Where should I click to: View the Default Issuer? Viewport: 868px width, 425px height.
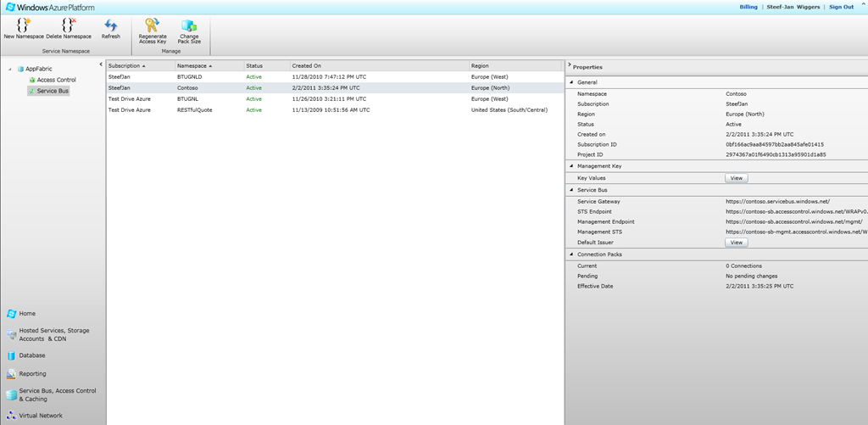click(x=737, y=243)
